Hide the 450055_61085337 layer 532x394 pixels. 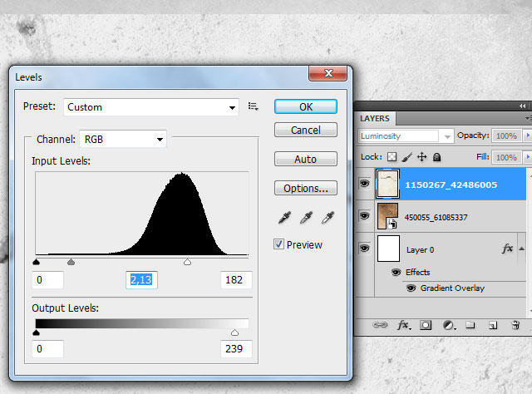364,216
